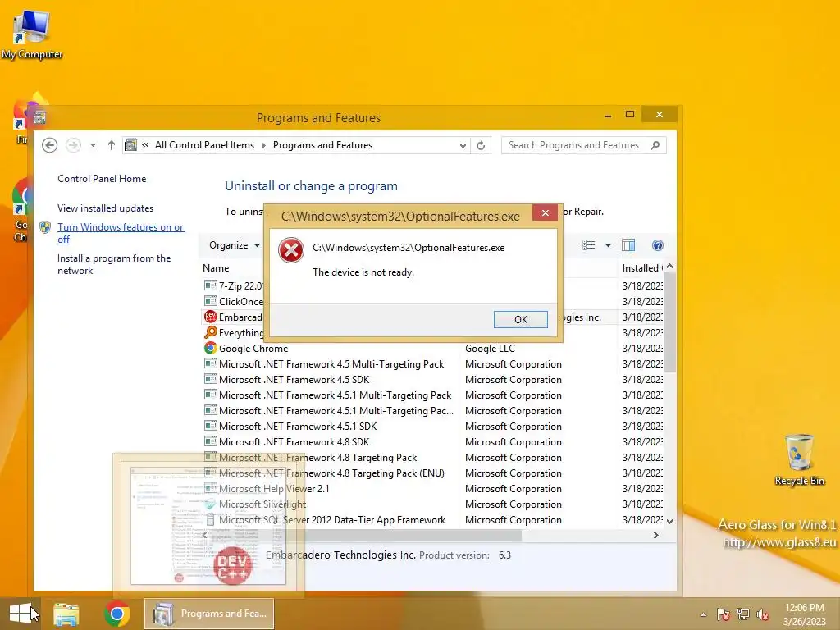Screen dimensions: 840x630
Task: Select the Google Chrome list entry
Action: click(253, 348)
